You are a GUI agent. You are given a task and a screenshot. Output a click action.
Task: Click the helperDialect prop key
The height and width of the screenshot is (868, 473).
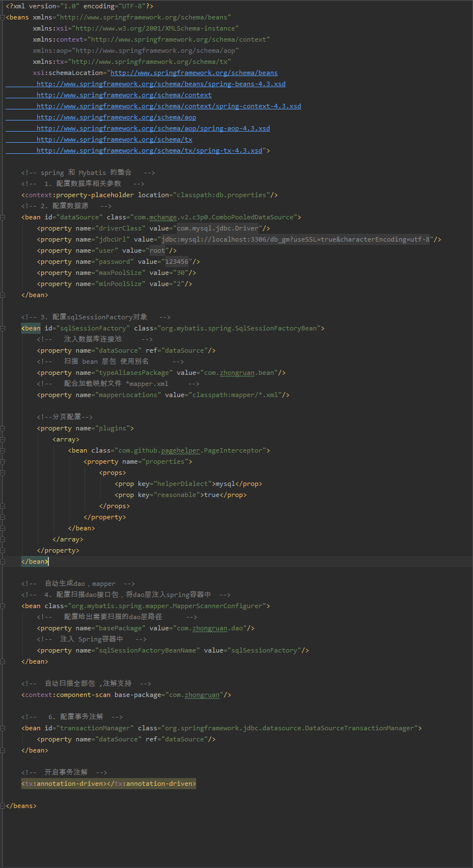pyautogui.click(x=182, y=484)
